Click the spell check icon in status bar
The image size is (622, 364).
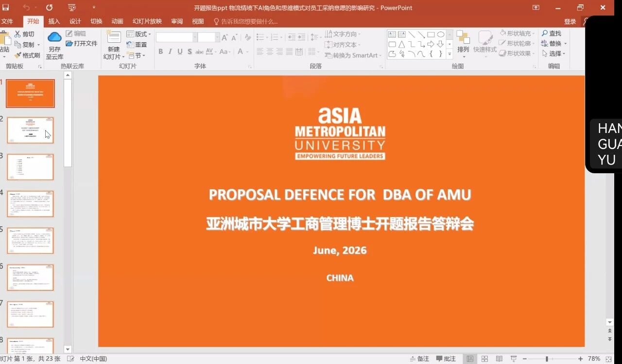pos(71,359)
